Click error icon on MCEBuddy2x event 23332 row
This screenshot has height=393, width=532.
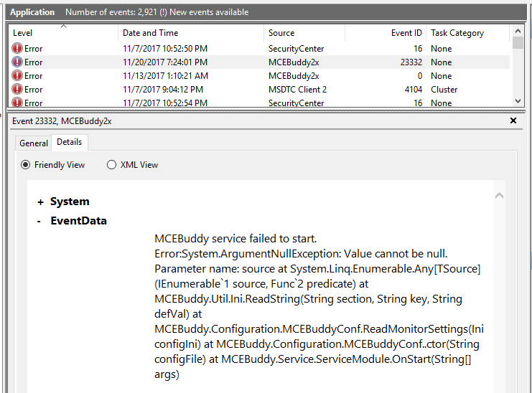point(17,62)
